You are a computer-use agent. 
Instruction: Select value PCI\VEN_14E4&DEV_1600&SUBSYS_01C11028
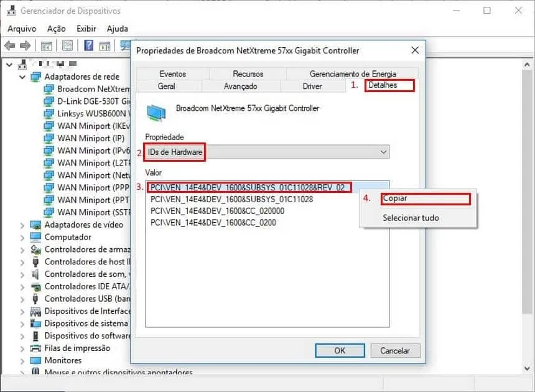[231, 199]
